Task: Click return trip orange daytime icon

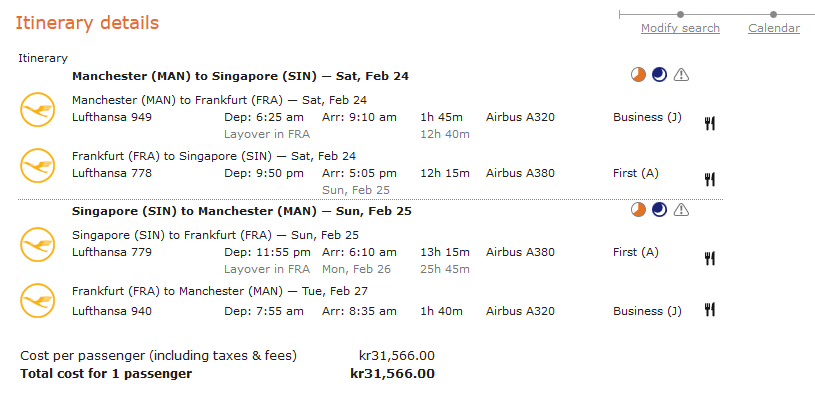Action: coord(638,210)
